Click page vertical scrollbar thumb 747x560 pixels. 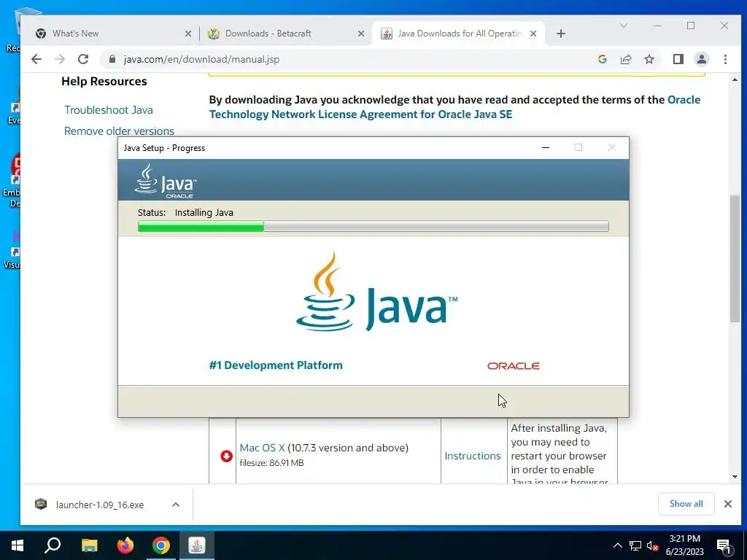(x=735, y=259)
